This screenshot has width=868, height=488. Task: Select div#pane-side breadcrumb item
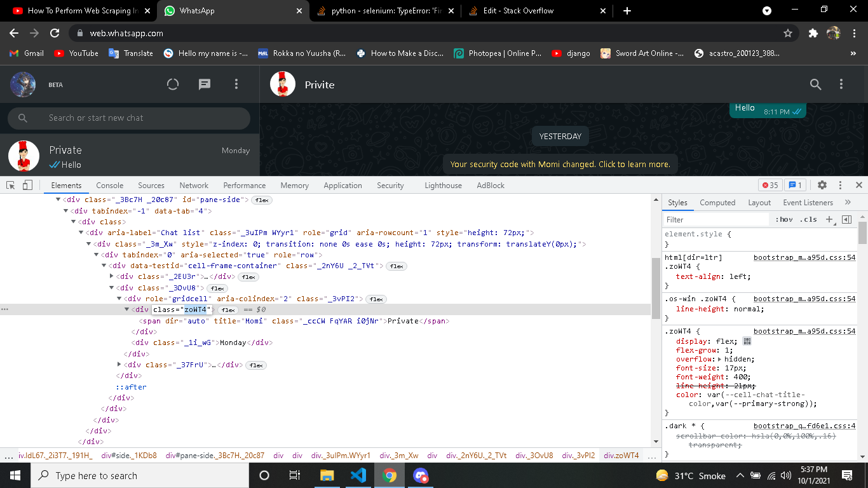pos(215,456)
